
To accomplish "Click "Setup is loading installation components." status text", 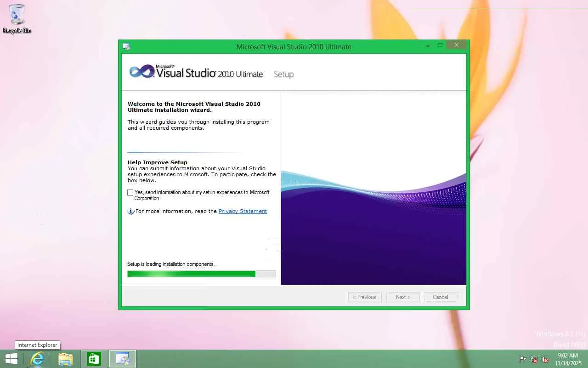I will 171,264.
